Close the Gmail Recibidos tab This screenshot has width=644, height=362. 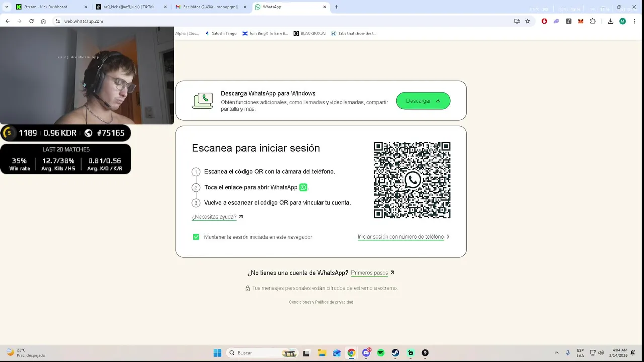pos(245,7)
